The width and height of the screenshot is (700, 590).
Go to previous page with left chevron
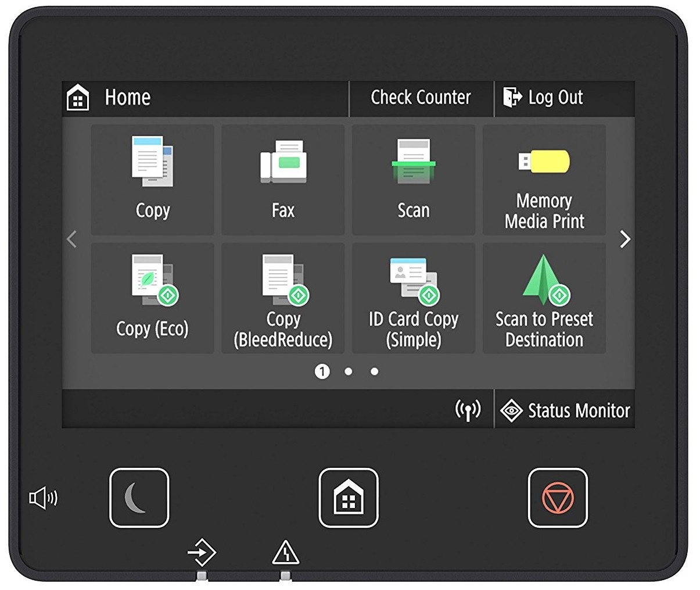click(x=72, y=239)
